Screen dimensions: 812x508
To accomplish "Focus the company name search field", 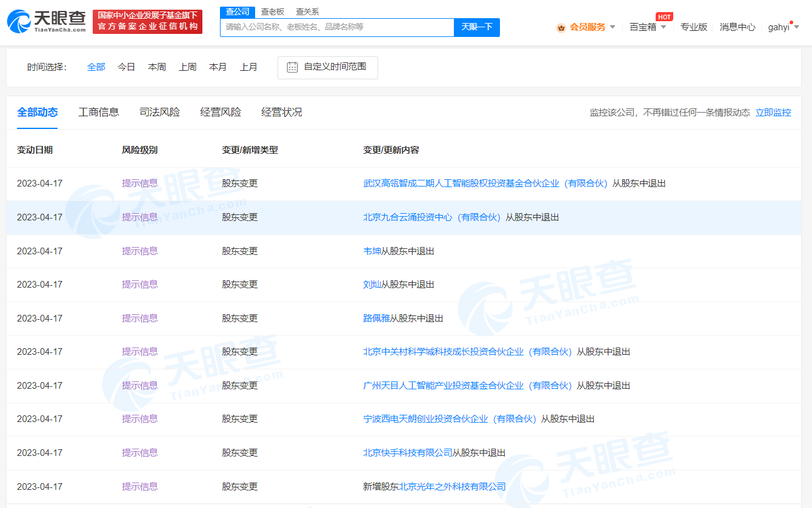I will [337, 27].
